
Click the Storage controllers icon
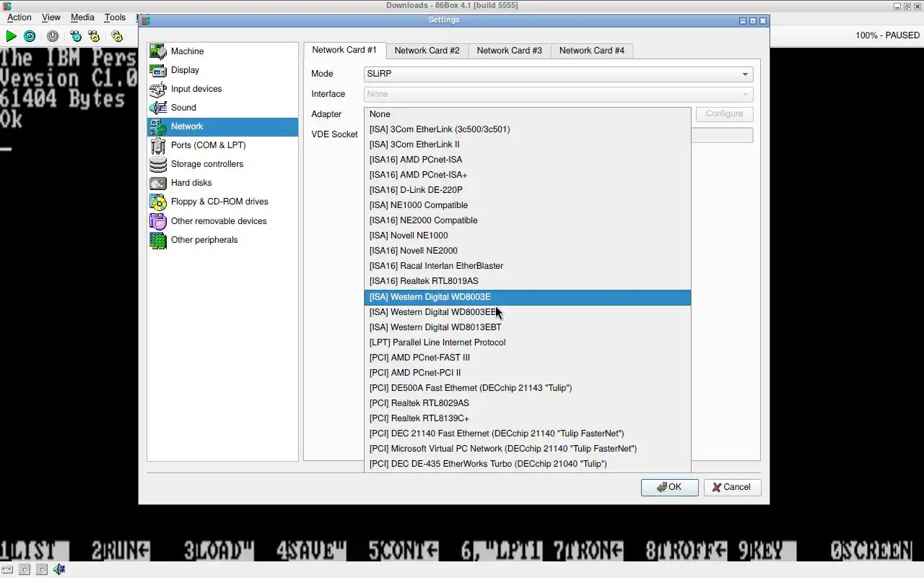coord(158,164)
